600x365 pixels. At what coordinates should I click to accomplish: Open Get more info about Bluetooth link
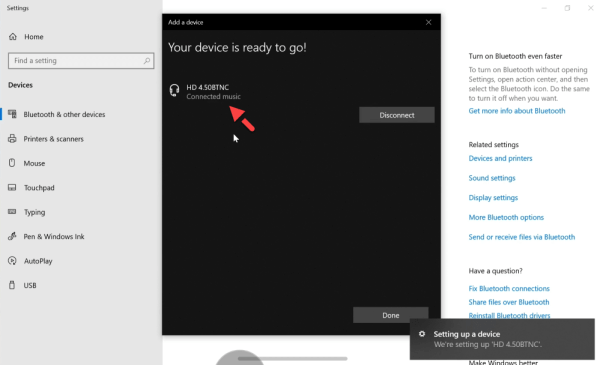click(517, 111)
